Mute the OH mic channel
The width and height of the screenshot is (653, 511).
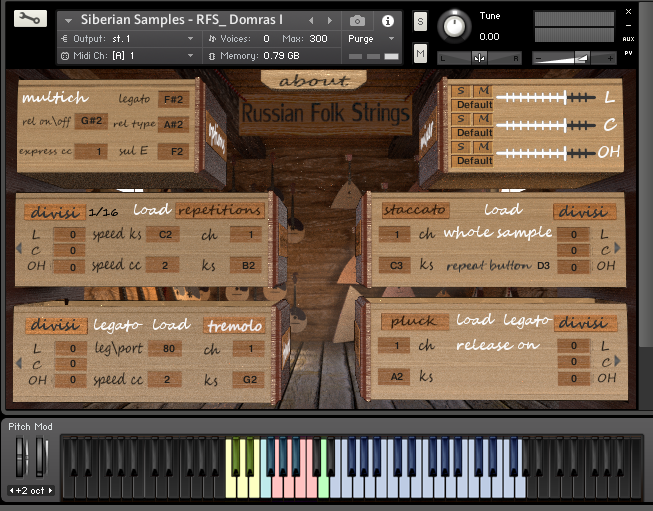[x=483, y=147]
